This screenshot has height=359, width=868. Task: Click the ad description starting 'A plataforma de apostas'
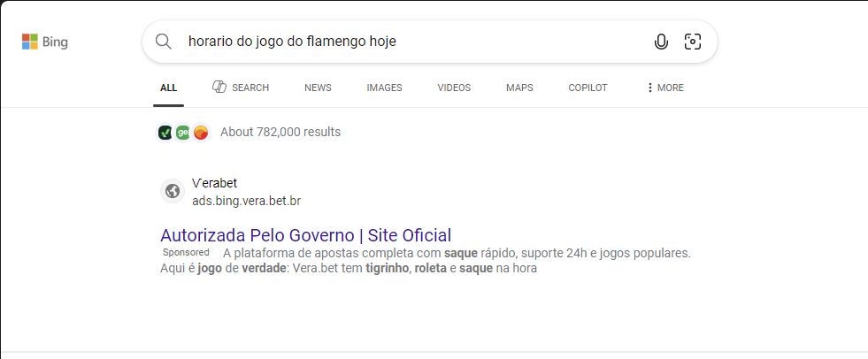coord(426,261)
